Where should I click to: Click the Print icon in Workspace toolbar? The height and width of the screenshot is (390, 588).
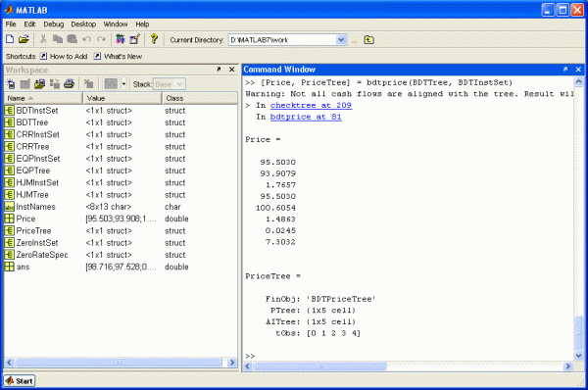tap(69, 84)
